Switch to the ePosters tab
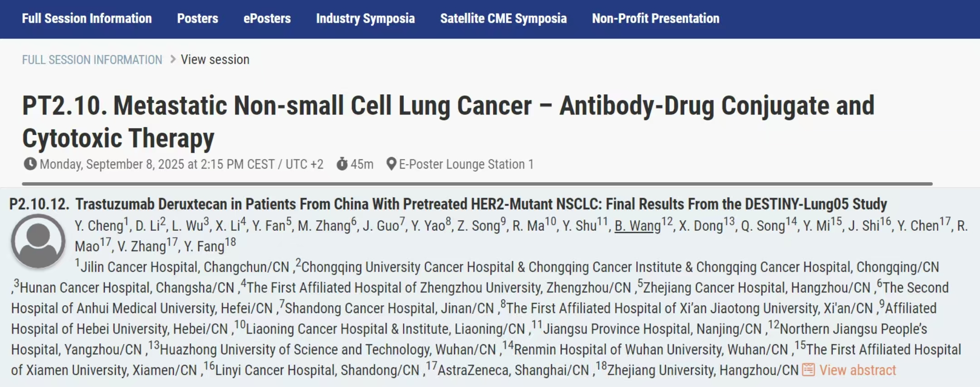The height and width of the screenshot is (387, 980). tap(267, 19)
